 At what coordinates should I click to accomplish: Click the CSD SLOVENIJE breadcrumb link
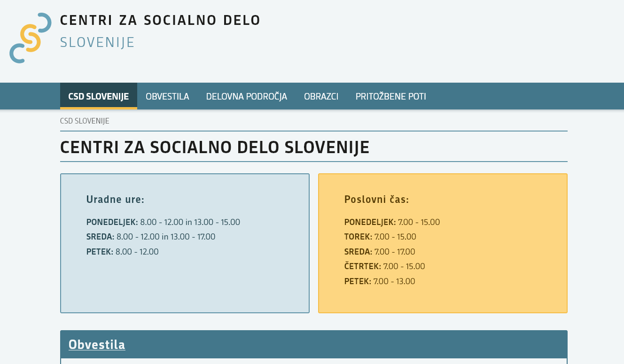[85, 121]
